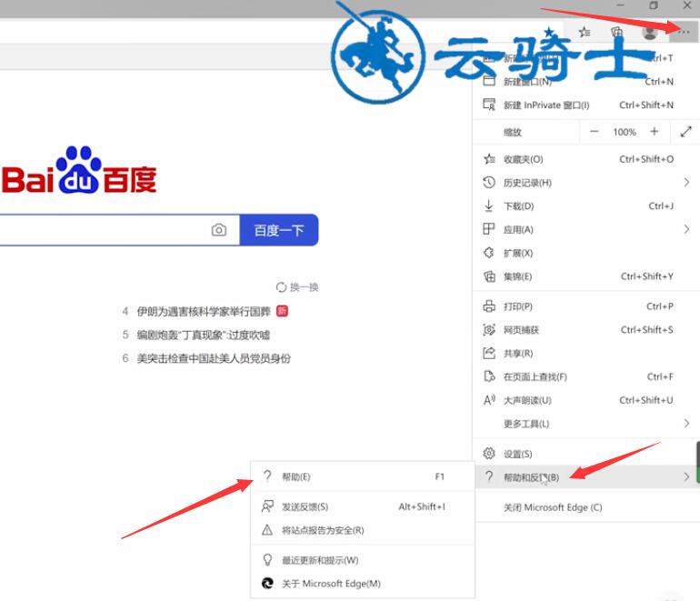The width and height of the screenshot is (700, 601).
Task: Click the Collections icon in toolbar
Action: click(617, 32)
